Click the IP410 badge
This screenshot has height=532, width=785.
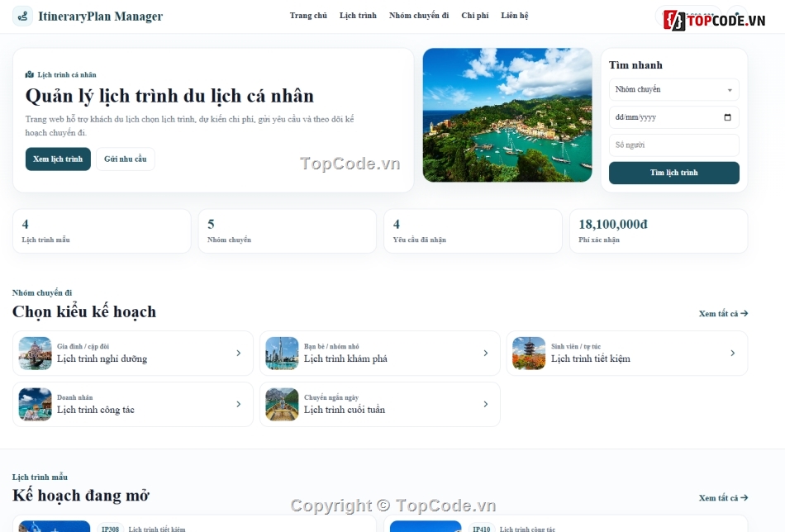[481, 529]
